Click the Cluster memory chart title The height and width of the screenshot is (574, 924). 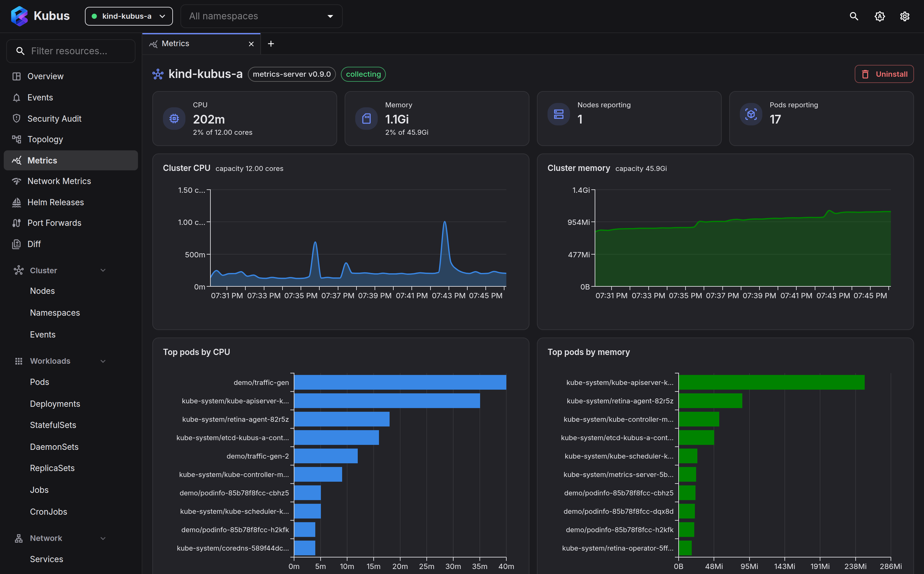point(578,168)
